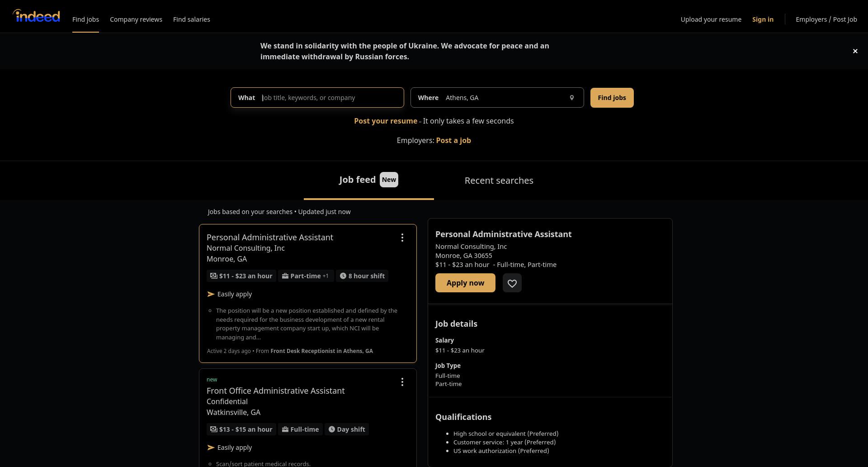Click Upload your resume link
The height and width of the screenshot is (467, 868).
coord(711,19)
